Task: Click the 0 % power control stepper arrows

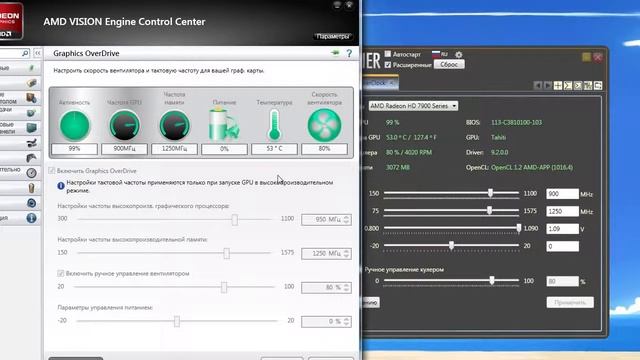Action: [x=346, y=322]
